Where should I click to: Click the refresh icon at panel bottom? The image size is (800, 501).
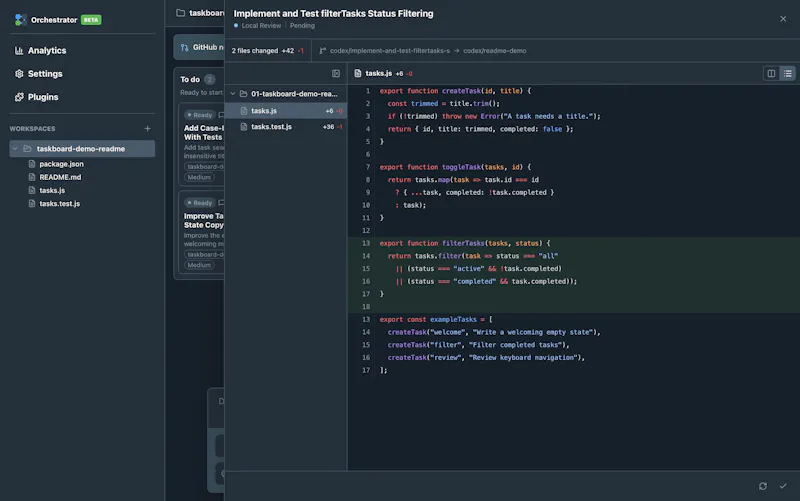click(x=763, y=486)
